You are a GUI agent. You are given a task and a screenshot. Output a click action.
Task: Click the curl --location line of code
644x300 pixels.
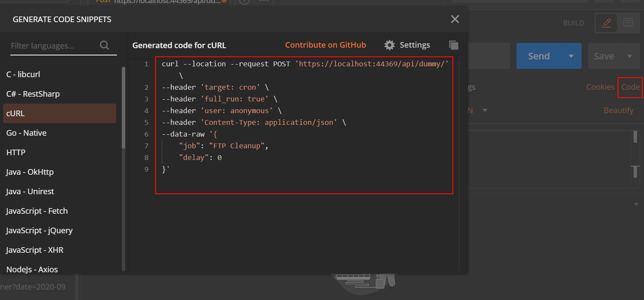[305, 64]
